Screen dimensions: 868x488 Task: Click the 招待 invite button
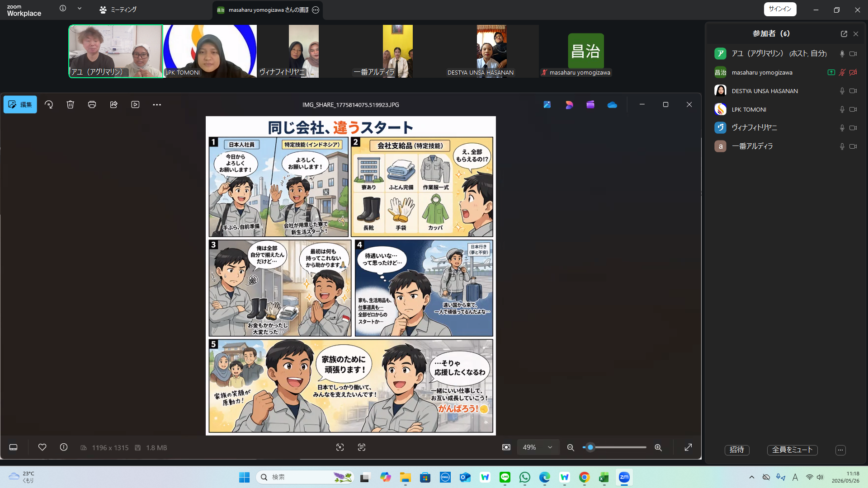point(737,450)
